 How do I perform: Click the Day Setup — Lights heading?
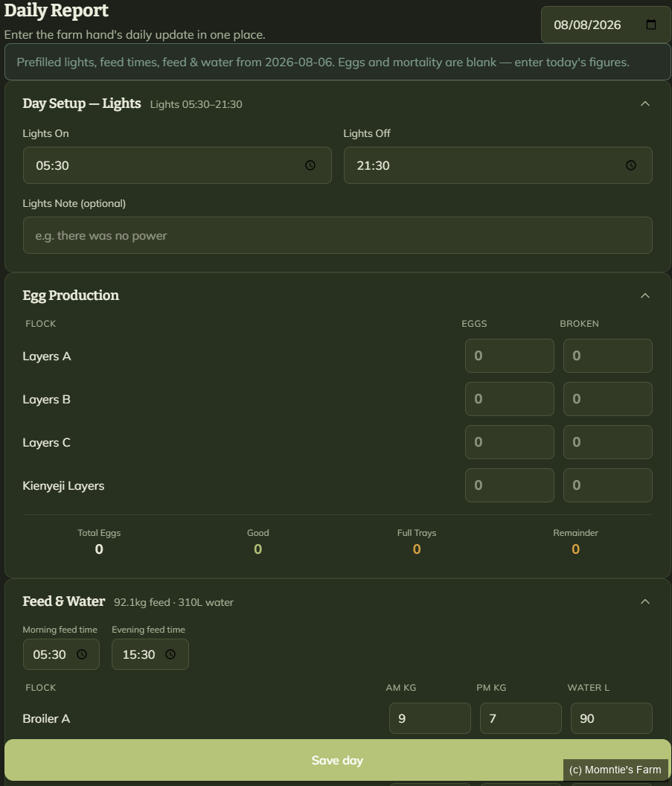click(x=82, y=103)
